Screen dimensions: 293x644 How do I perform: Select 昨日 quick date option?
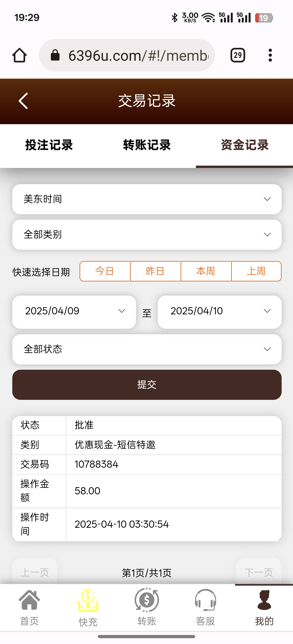[x=155, y=271]
